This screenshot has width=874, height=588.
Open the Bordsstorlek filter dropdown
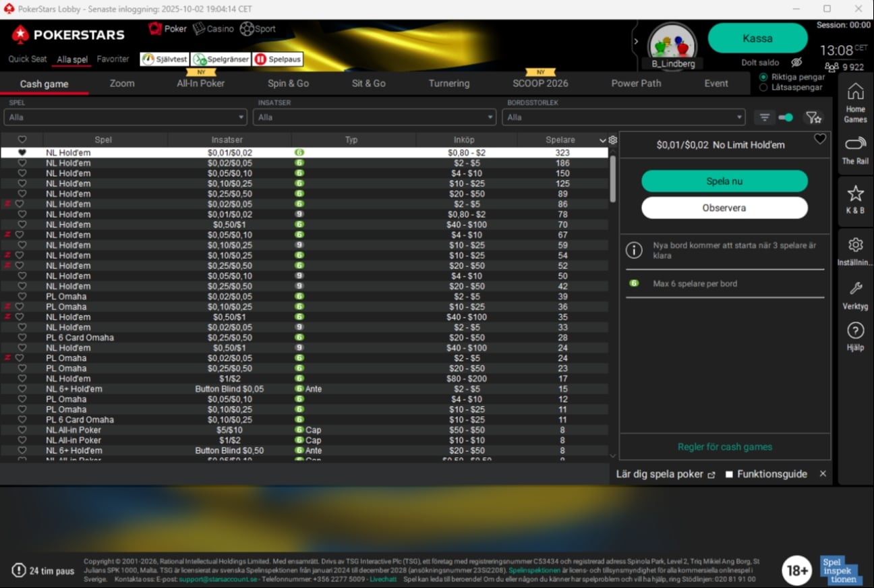(624, 117)
